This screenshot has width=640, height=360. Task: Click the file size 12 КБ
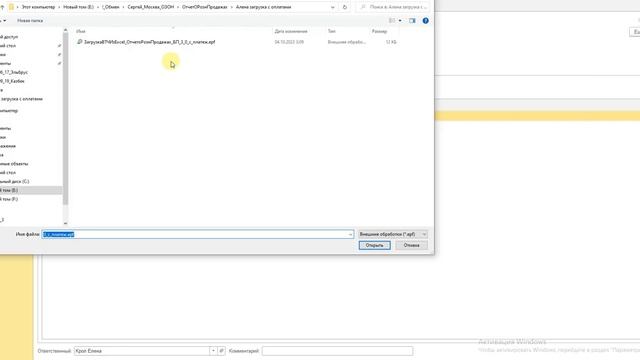pos(391,42)
